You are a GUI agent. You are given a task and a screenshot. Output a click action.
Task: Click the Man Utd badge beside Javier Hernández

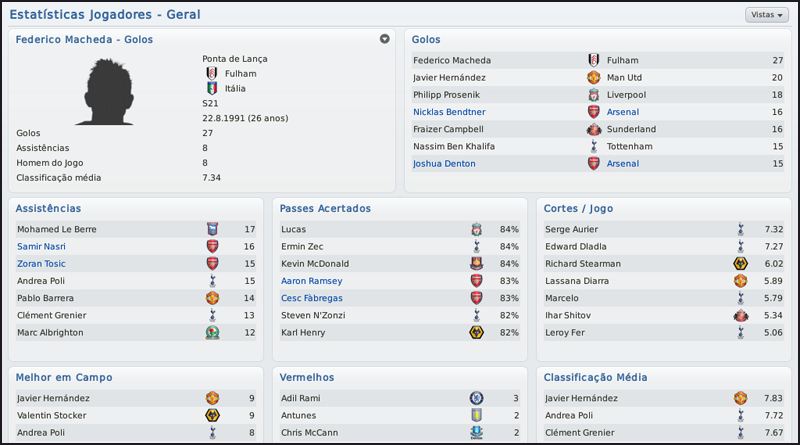pos(593,78)
